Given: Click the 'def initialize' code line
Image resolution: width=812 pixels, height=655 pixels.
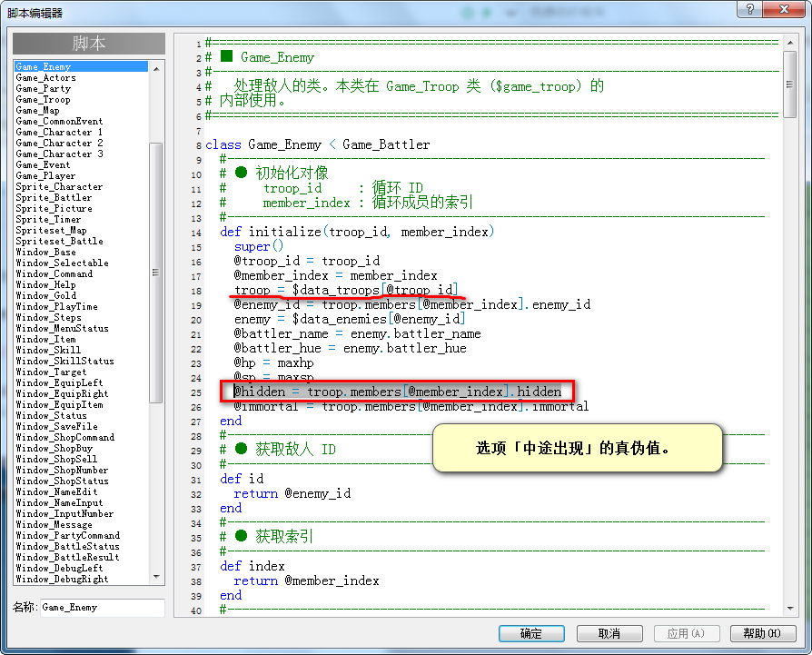Looking at the screenshot, I should tap(357, 232).
